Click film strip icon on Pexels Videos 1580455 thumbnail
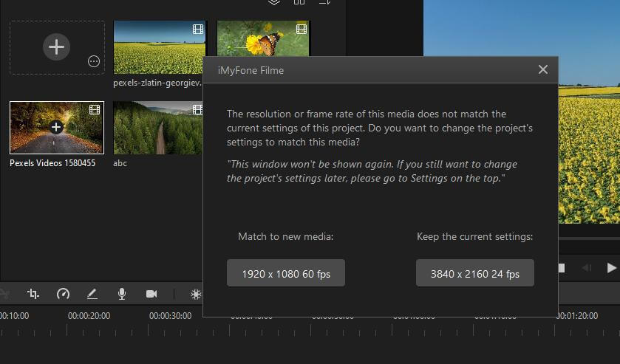 pyautogui.click(x=95, y=109)
